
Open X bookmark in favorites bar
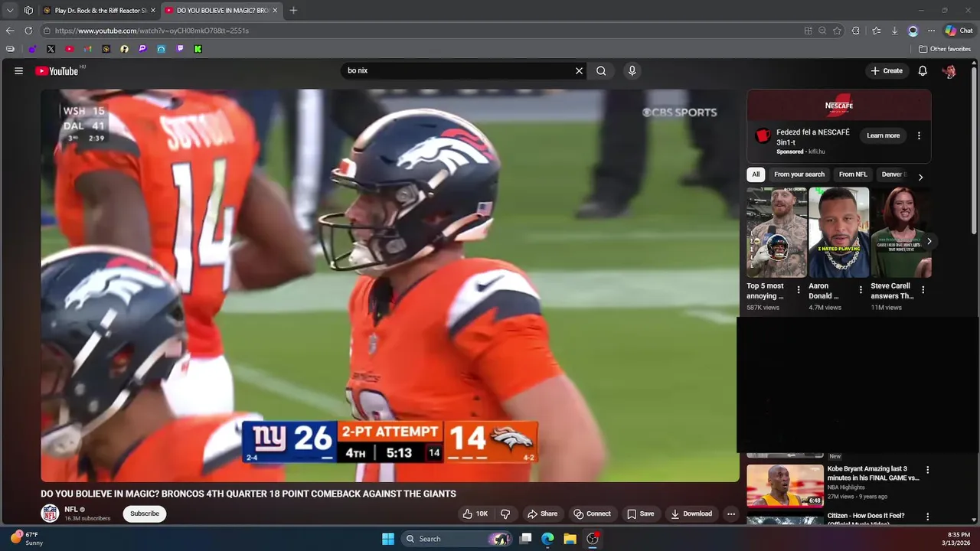[x=51, y=49]
